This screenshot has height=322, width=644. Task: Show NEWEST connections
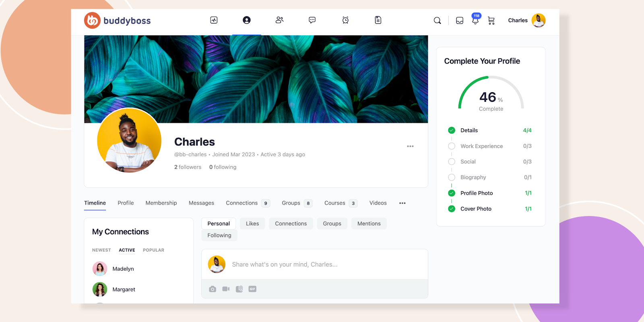[x=101, y=250]
